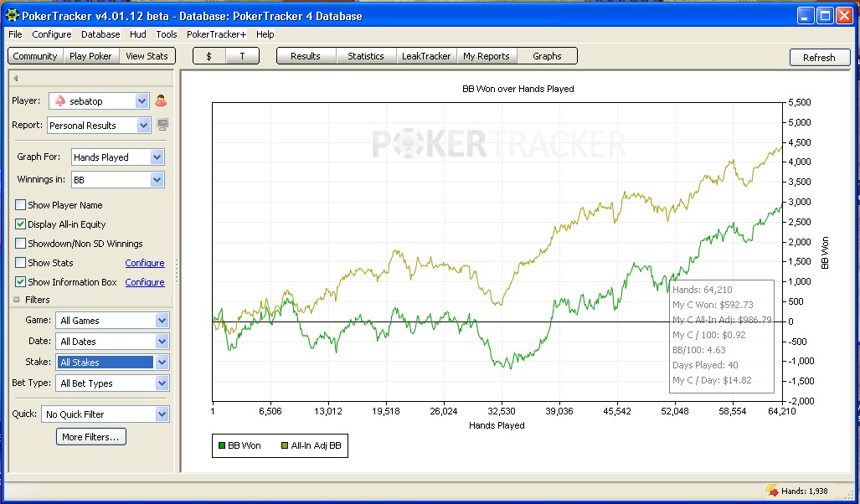Open the My Reports tab
The width and height of the screenshot is (860, 504).
point(487,56)
